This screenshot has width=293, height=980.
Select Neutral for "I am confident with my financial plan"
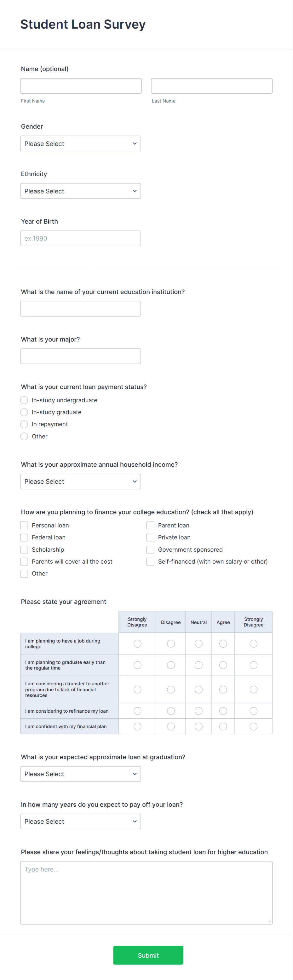click(x=198, y=726)
